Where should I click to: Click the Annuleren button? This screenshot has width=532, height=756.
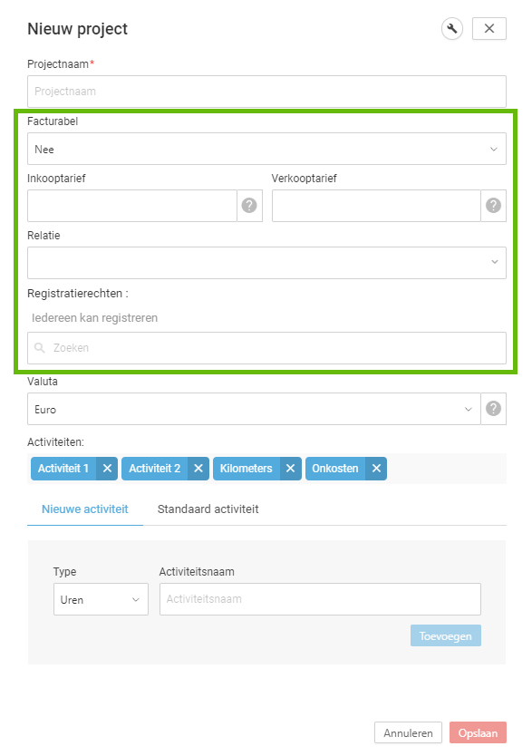click(408, 732)
